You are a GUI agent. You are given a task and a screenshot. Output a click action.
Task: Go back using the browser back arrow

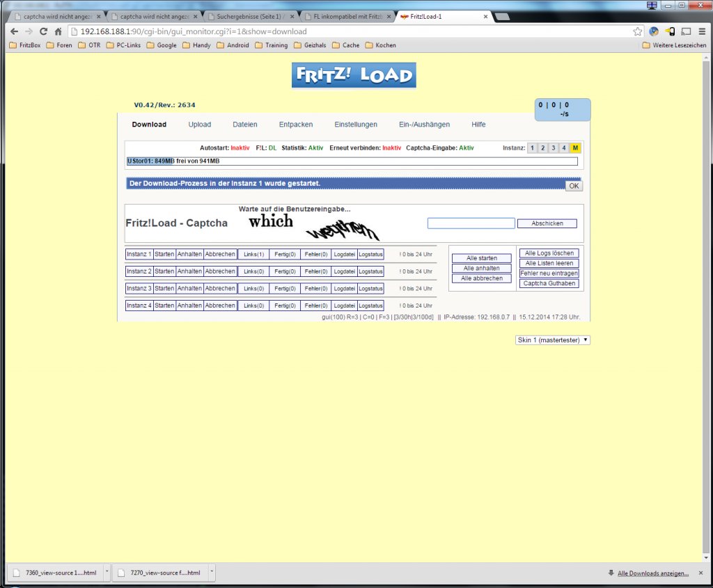(14, 31)
